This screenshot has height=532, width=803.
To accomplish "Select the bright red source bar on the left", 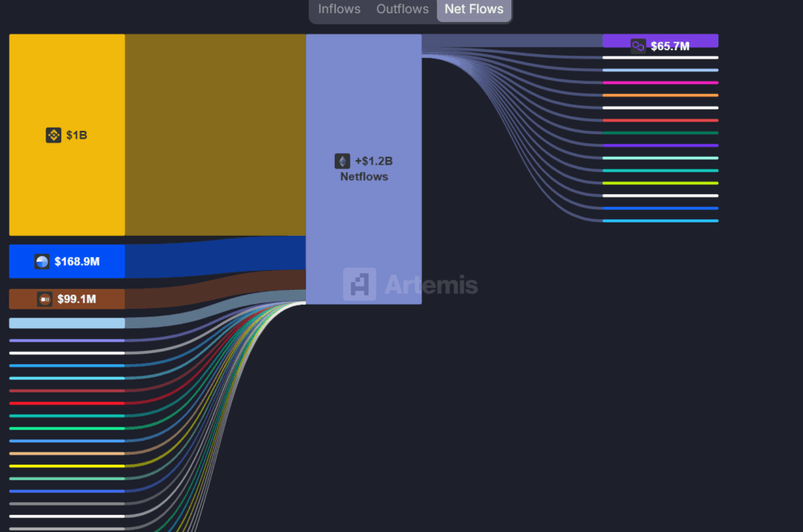I will pyautogui.click(x=67, y=403).
